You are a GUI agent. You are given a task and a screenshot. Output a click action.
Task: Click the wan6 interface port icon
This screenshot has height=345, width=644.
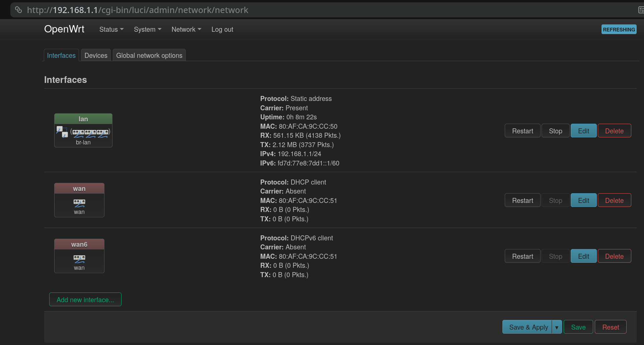tap(79, 259)
